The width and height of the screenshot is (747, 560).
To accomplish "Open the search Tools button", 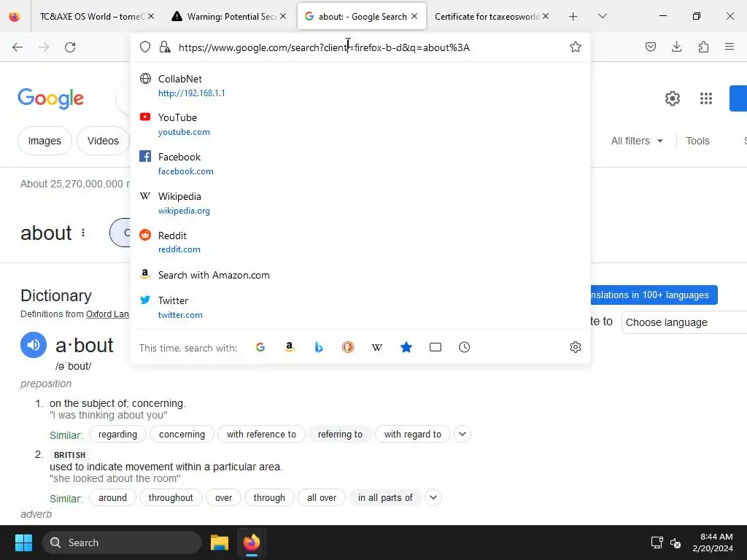I will (697, 141).
